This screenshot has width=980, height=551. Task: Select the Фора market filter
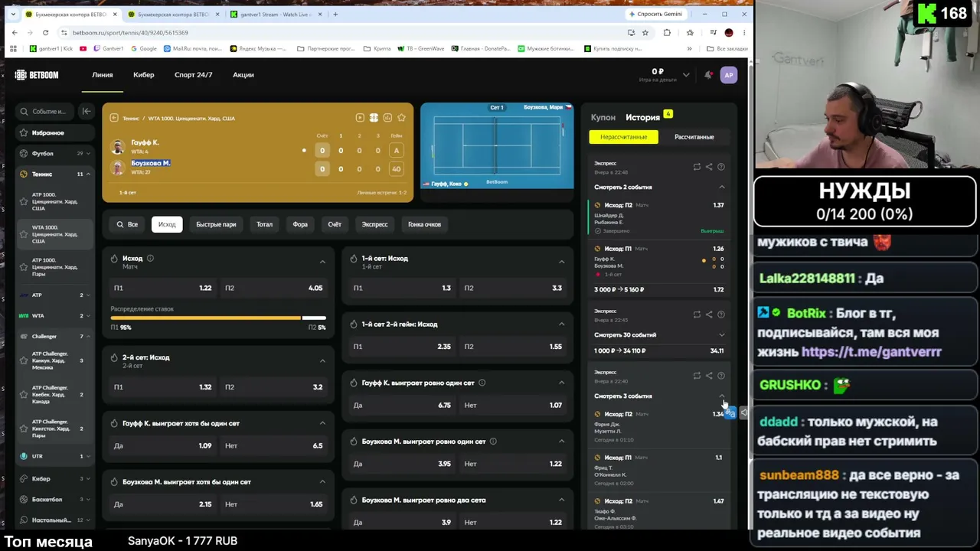click(x=300, y=224)
